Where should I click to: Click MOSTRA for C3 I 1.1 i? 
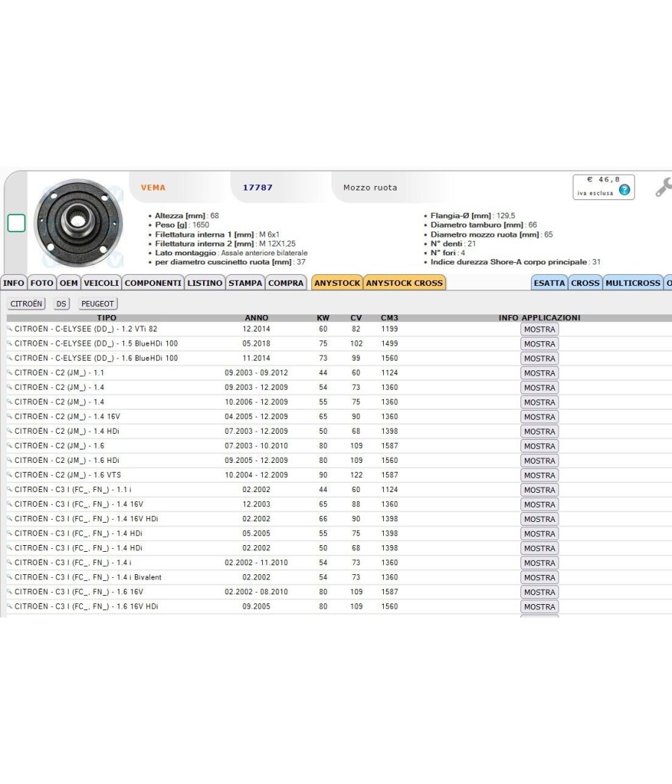click(540, 490)
